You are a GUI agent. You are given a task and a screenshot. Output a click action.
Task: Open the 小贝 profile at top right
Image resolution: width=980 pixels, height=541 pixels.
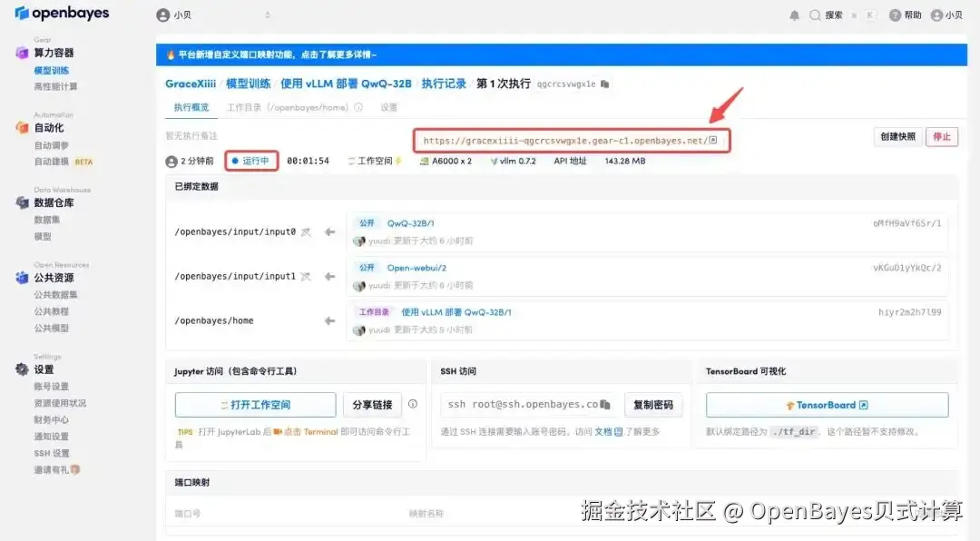click(946, 15)
